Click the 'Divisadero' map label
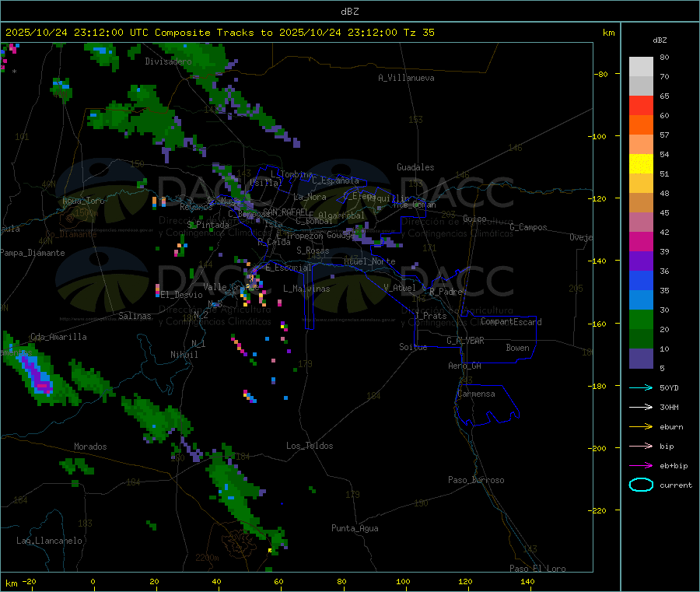 click(x=168, y=61)
